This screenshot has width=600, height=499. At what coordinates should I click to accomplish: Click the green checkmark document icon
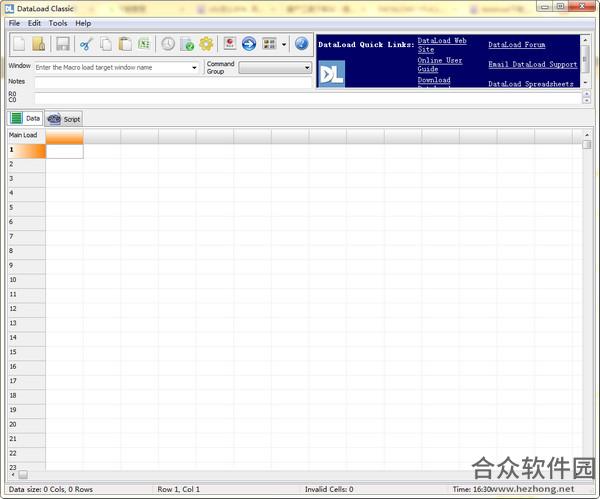[187, 44]
